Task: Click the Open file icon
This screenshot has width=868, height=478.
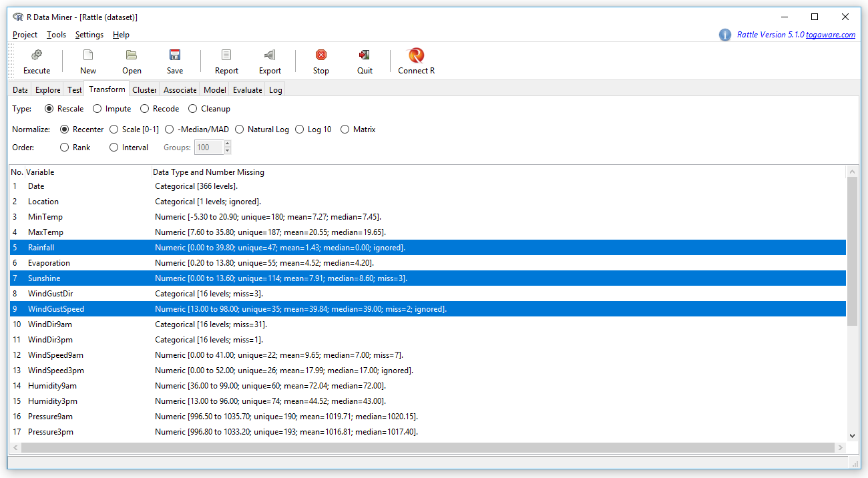Action: pos(132,61)
